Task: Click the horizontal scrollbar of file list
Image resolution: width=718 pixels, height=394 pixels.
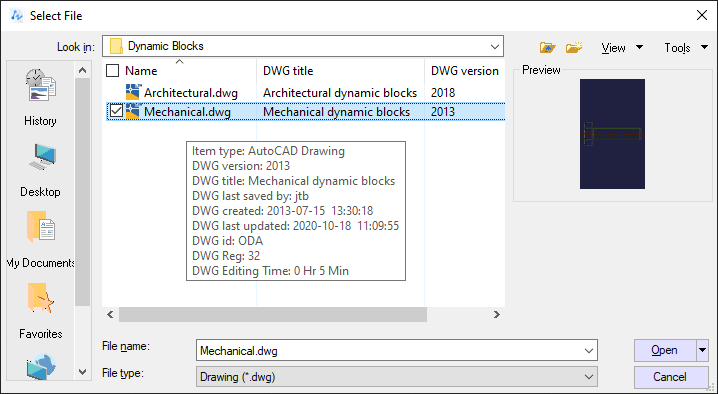Action: click(x=273, y=314)
